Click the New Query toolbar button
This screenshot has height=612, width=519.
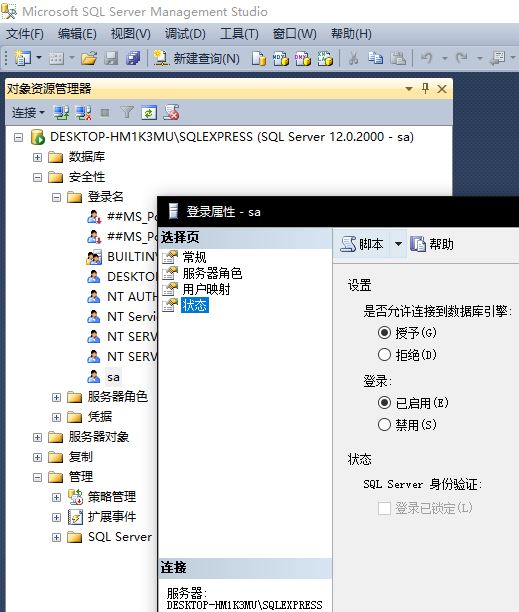point(197,58)
